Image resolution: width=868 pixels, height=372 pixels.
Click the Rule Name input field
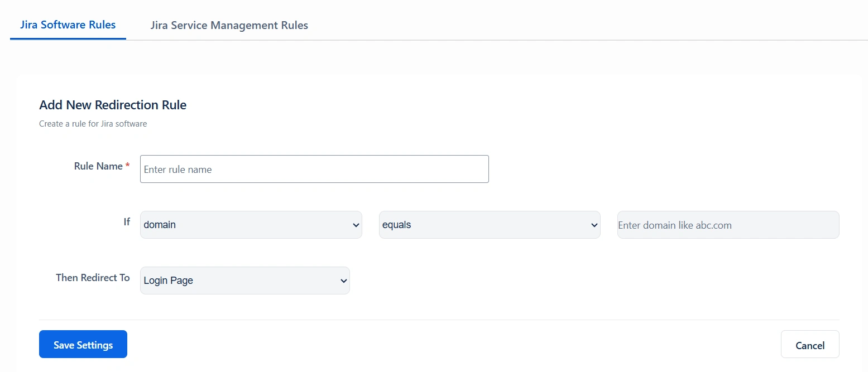(x=314, y=169)
